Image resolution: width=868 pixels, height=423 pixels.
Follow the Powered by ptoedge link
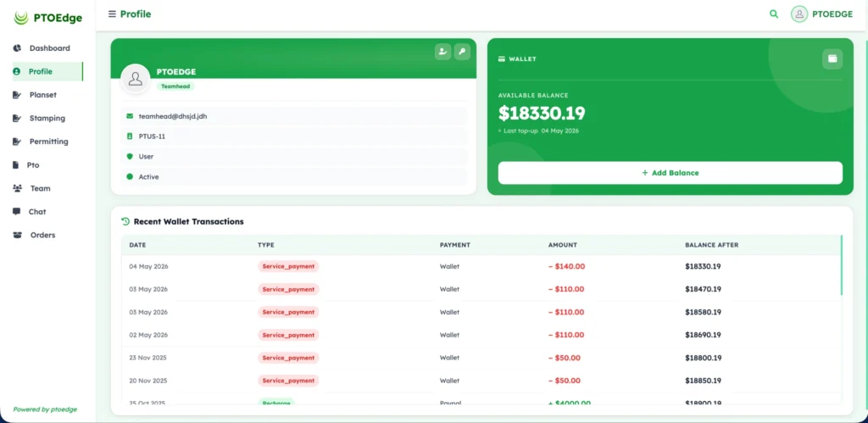(x=45, y=409)
